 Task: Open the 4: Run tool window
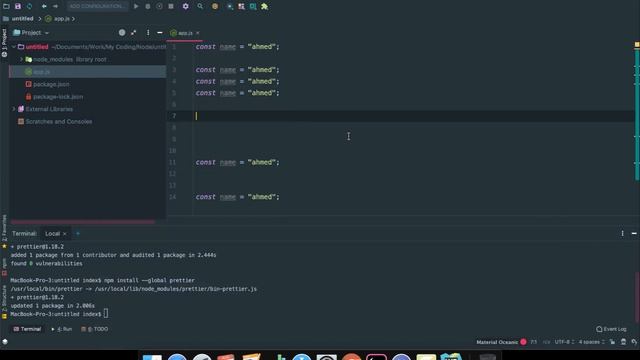62,329
